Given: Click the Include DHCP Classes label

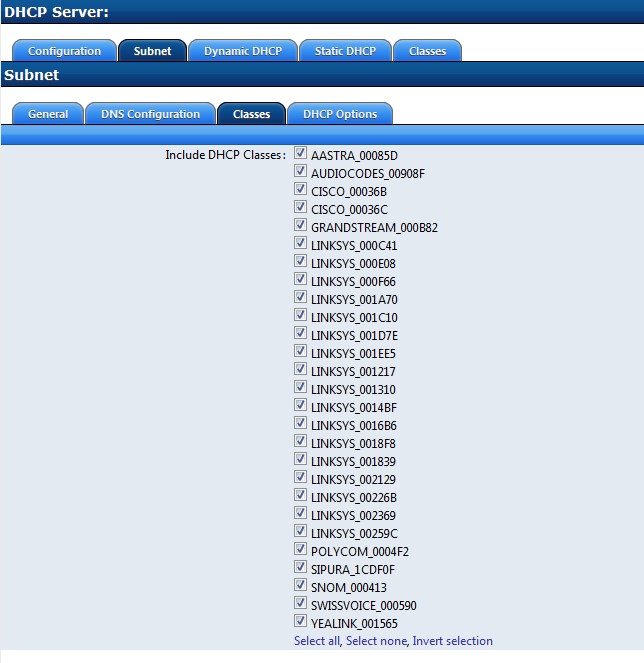Looking at the screenshot, I should tap(225, 155).
